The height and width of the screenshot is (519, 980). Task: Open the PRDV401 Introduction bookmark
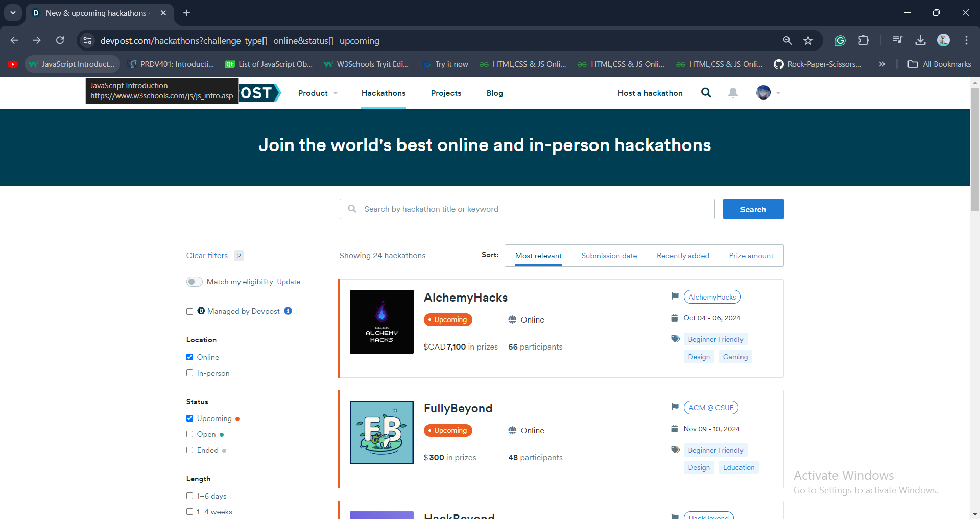click(171, 64)
